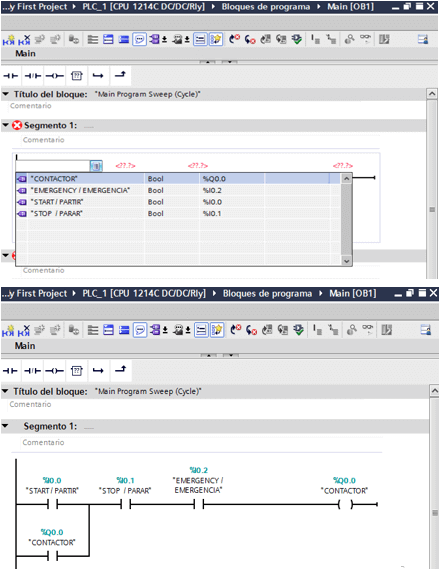Click the red <??.?> operand placeholder above the coil
This screenshot has height=569, width=440.
[x=343, y=166]
